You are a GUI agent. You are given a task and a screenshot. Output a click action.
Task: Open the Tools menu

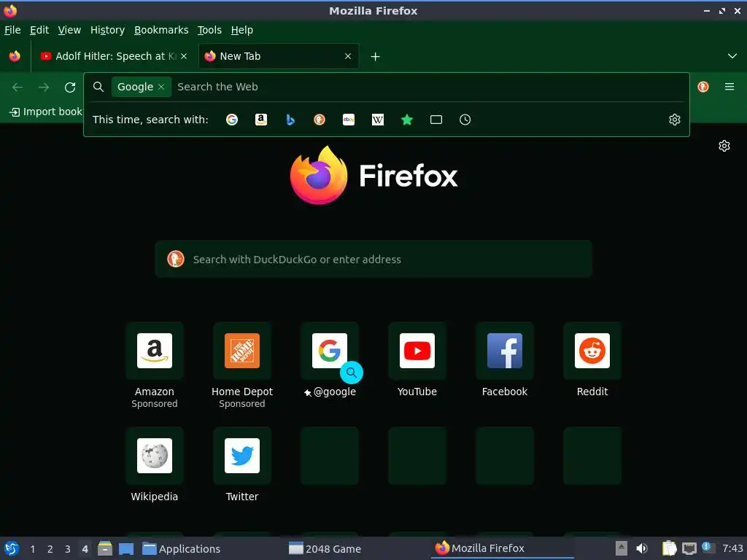(209, 30)
